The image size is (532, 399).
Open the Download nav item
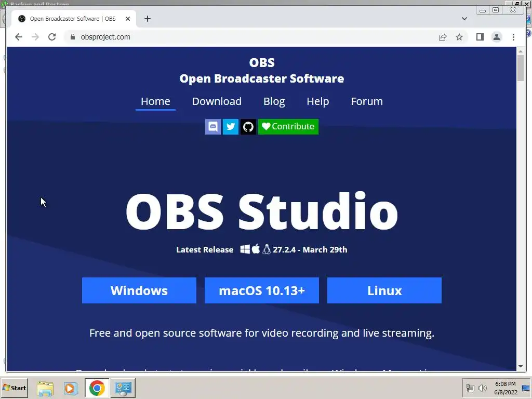217,101
